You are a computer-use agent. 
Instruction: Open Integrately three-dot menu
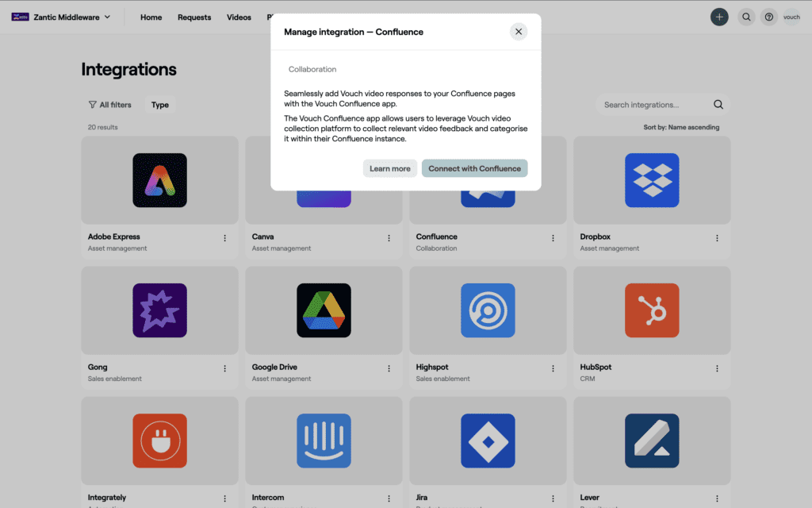point(224,498)
